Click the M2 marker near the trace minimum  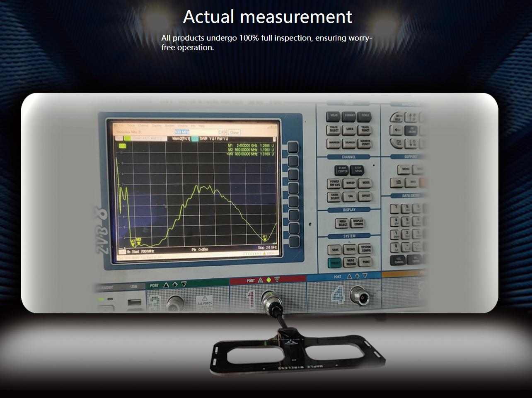(133, 242)
